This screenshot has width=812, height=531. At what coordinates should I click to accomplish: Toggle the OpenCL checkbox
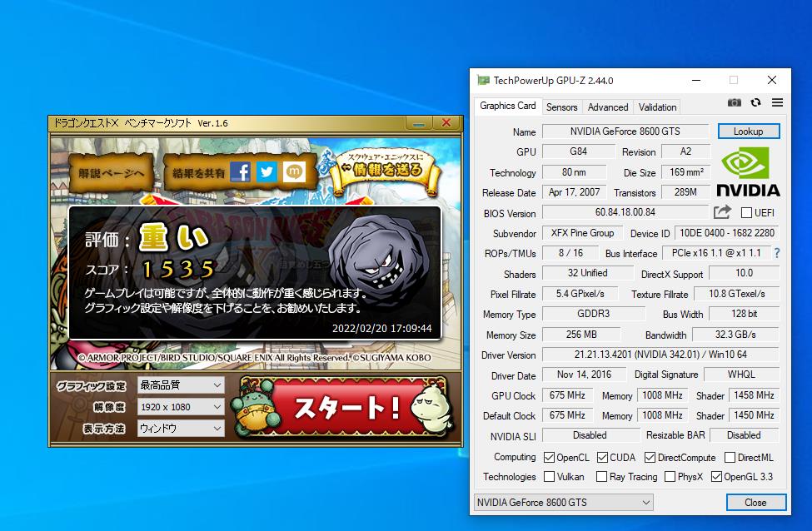coord(549,458)
